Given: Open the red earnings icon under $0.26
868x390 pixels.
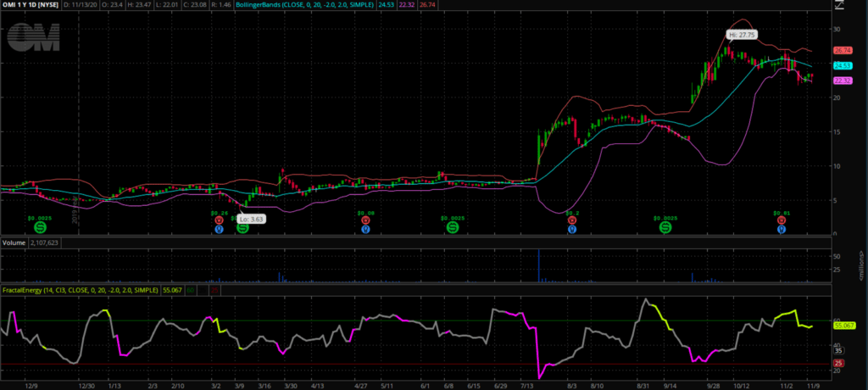Looking at the screenshot, I should tap(220, 220).
